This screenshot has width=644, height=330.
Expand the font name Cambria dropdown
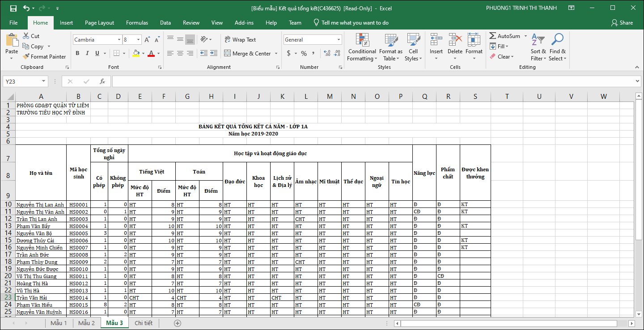(x=119, y=40)
